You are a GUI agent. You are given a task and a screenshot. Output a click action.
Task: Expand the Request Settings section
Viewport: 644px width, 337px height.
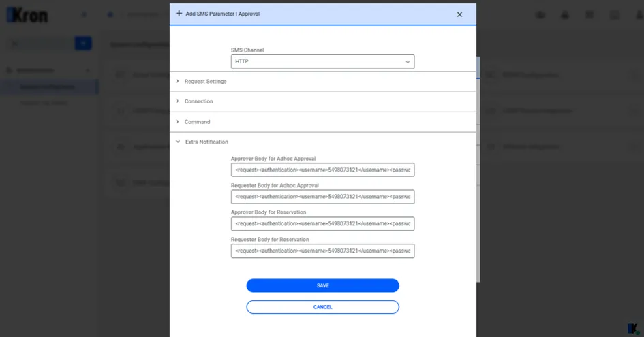coord(322,81)
